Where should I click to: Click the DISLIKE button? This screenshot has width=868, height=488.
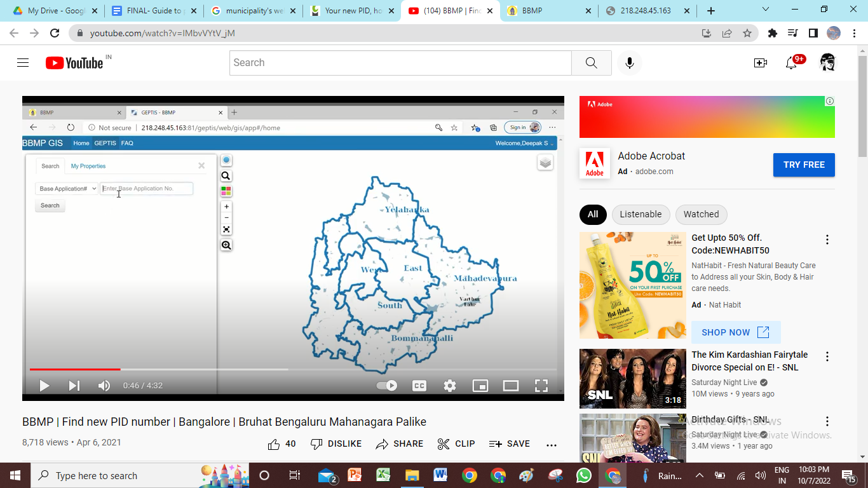[336, 444]
